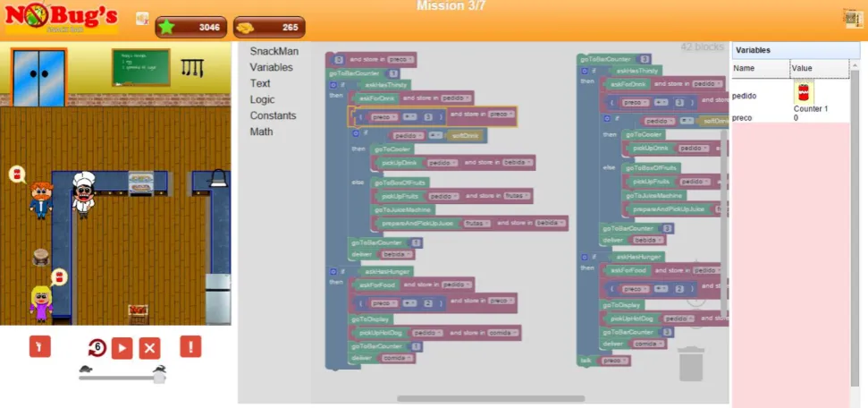Viewport: 868px width, 408px height.
Task: Click the small icon beside the NoBug's logo
Action: click(142, 18)
